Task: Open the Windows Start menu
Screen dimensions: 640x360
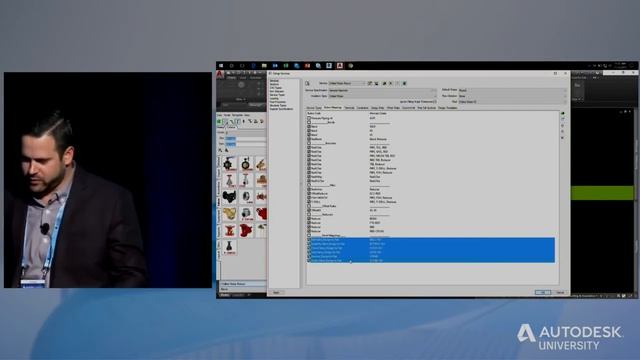Action: [x=221, y=65]
